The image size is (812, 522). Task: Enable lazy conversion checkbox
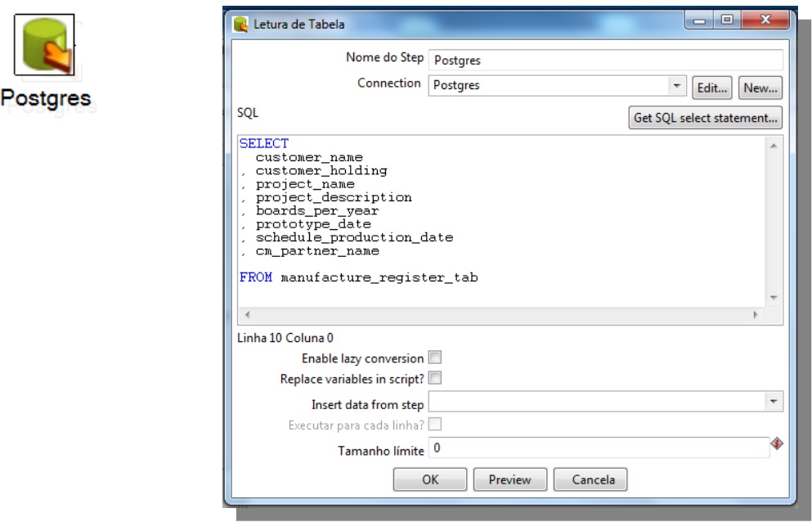tap(435, 358)
